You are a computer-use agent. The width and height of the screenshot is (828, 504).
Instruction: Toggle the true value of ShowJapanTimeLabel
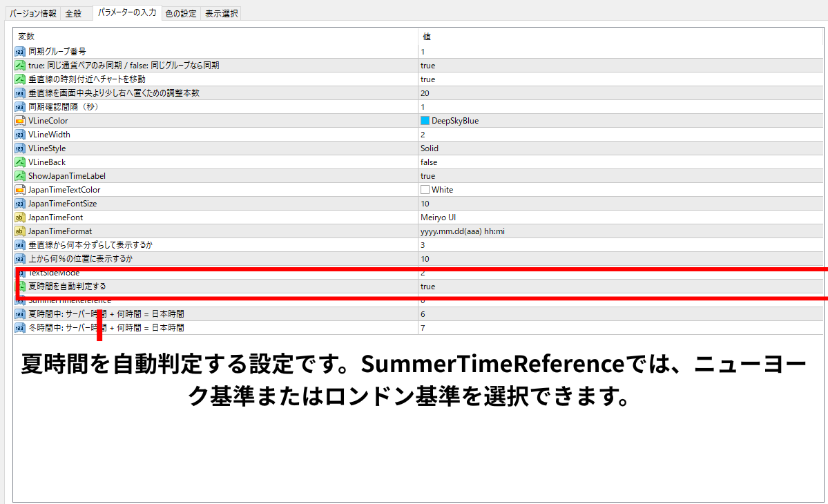tap(427, 176)
